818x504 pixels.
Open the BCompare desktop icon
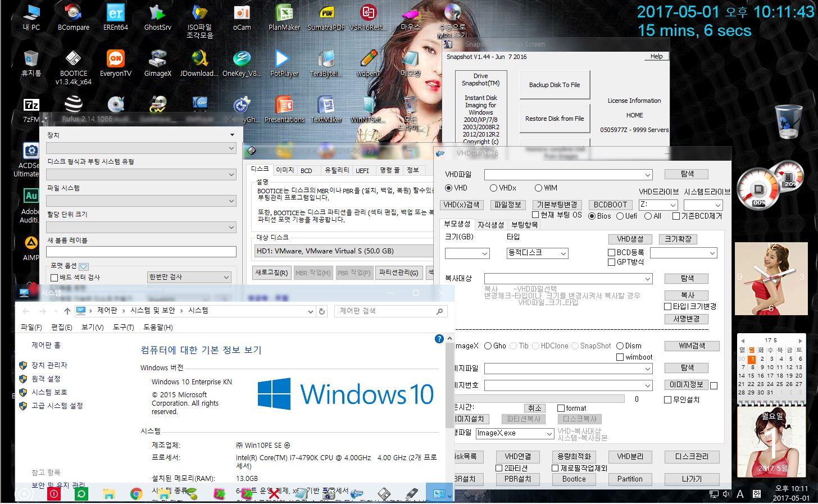(x=73, y=17)
